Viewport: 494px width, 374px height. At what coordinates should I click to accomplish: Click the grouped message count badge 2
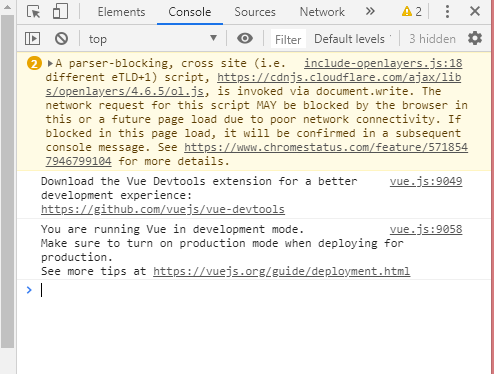coord(34,63)
